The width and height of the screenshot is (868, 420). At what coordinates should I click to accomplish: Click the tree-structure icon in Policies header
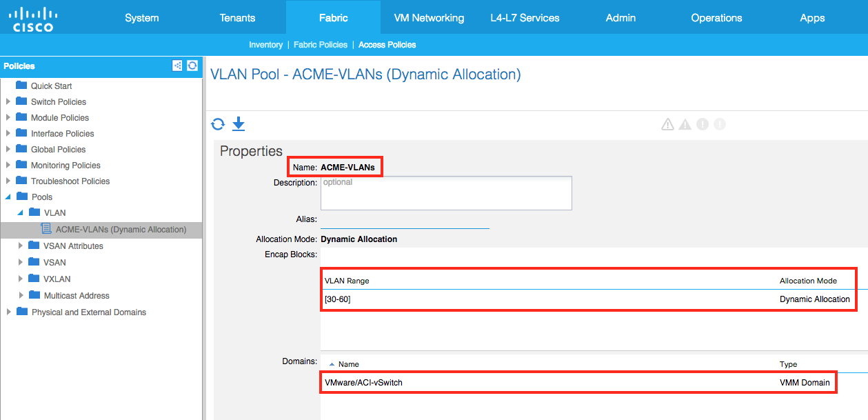178,66
